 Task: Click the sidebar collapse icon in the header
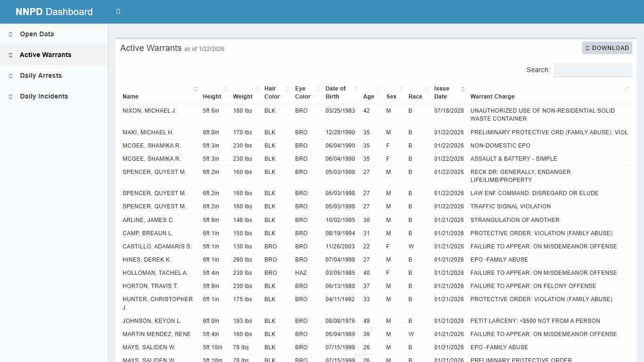118,11
